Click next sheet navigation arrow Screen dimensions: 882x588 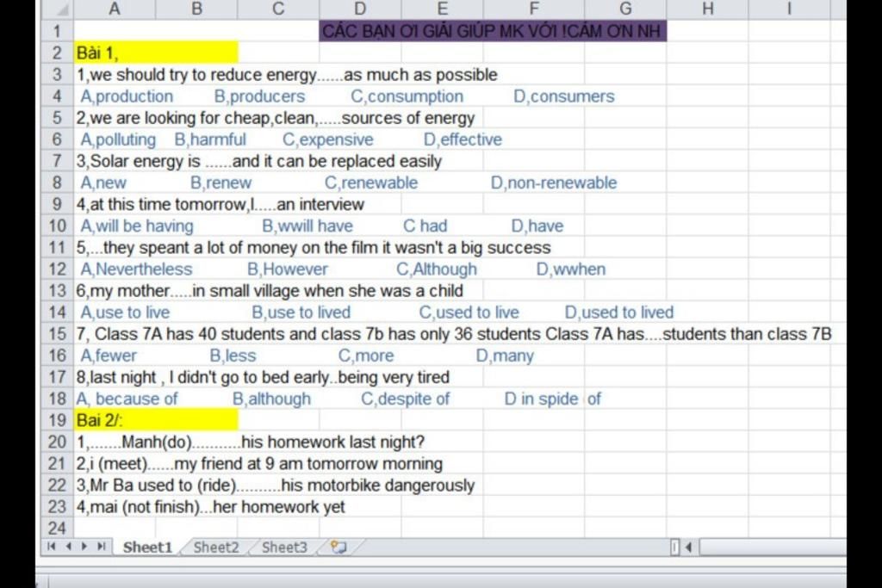[x=84, y=547]
